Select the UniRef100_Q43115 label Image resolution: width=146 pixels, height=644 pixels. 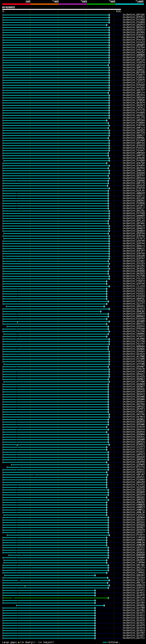(133, 65)
